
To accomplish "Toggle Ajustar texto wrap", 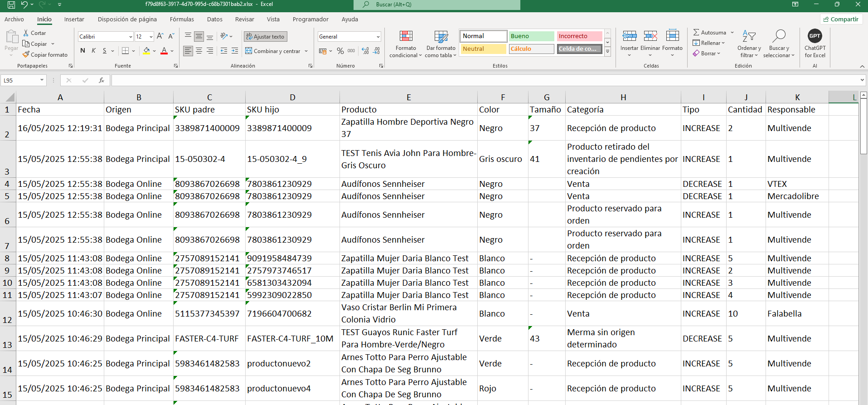I will pos(266,36).
